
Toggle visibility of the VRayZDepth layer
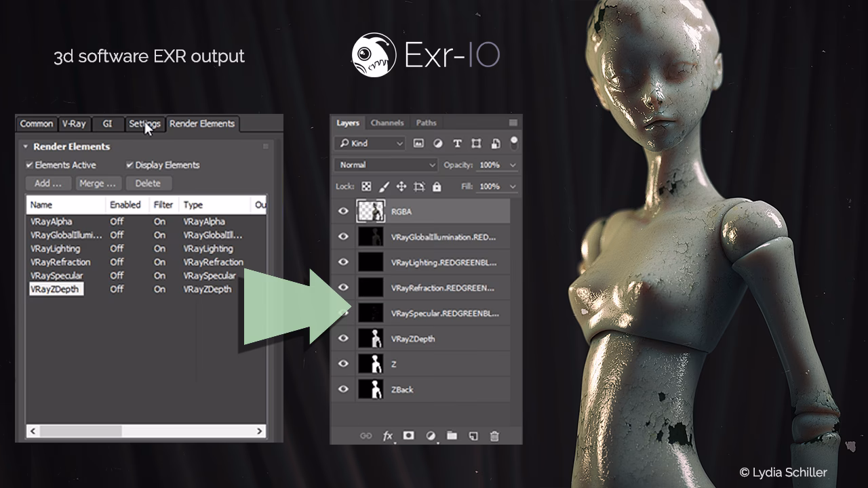click(x=344, y=338)
